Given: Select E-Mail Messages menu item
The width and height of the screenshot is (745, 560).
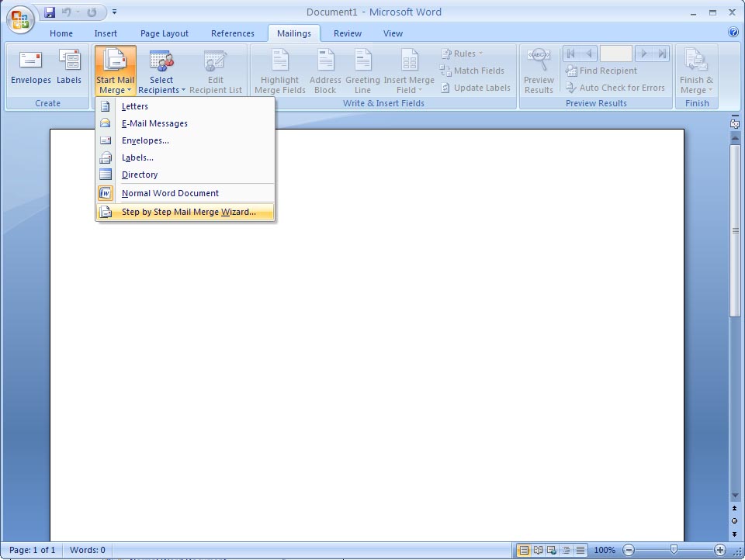Looking at the screenshot, I should pyautogui.click(x=185, y=123).
